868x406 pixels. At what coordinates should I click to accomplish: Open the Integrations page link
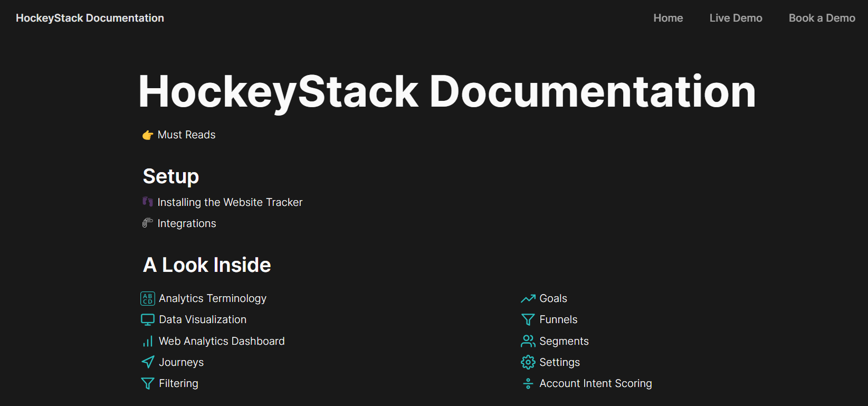pos(187,223)
